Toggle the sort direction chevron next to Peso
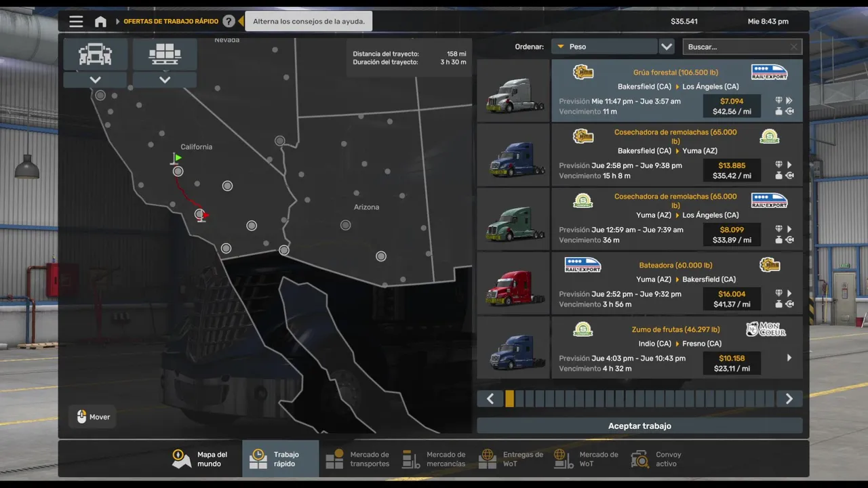The image size is (868, 488). 667,47
